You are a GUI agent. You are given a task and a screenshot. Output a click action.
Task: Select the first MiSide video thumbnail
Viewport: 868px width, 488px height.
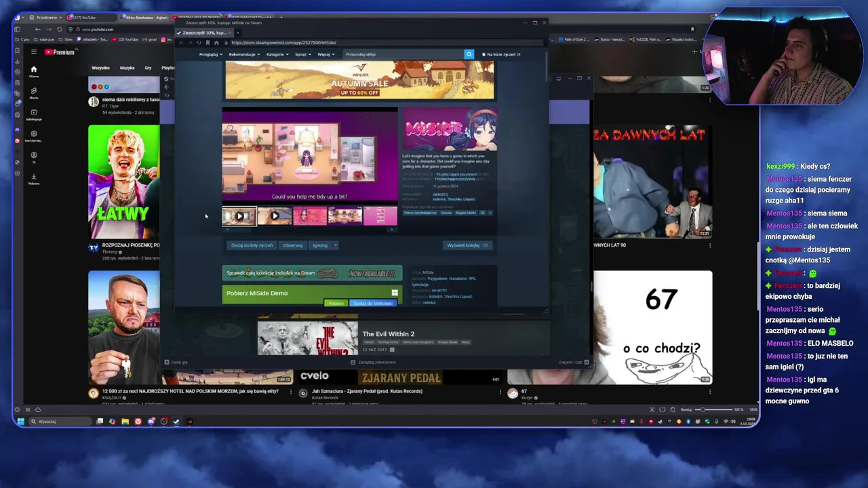click(239, 216)
